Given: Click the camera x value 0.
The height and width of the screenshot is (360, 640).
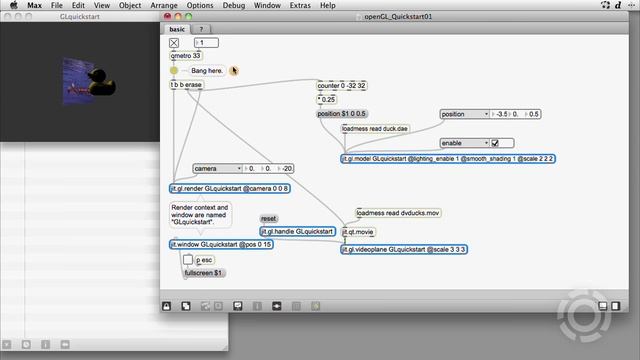Looking at the screenshot, I should 251,168.
